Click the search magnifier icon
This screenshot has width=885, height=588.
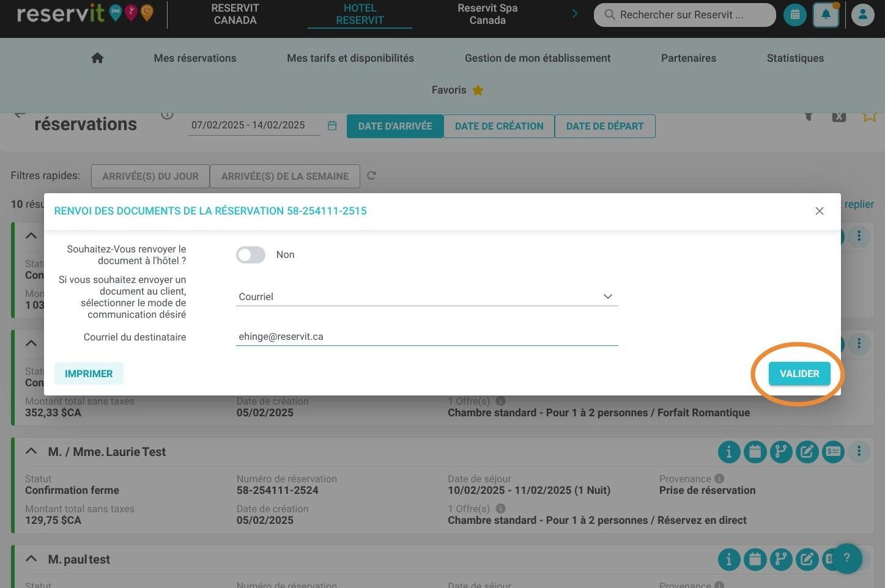(609, 15)
